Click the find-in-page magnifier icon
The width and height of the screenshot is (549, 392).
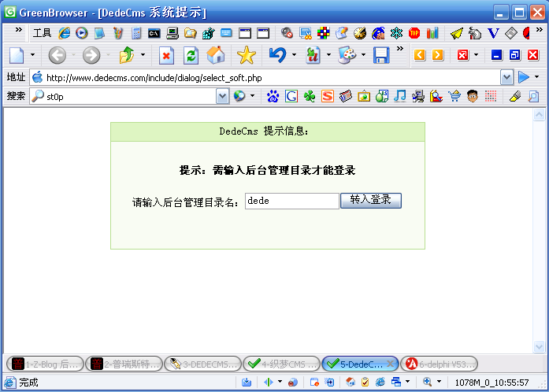pos(533,96)
